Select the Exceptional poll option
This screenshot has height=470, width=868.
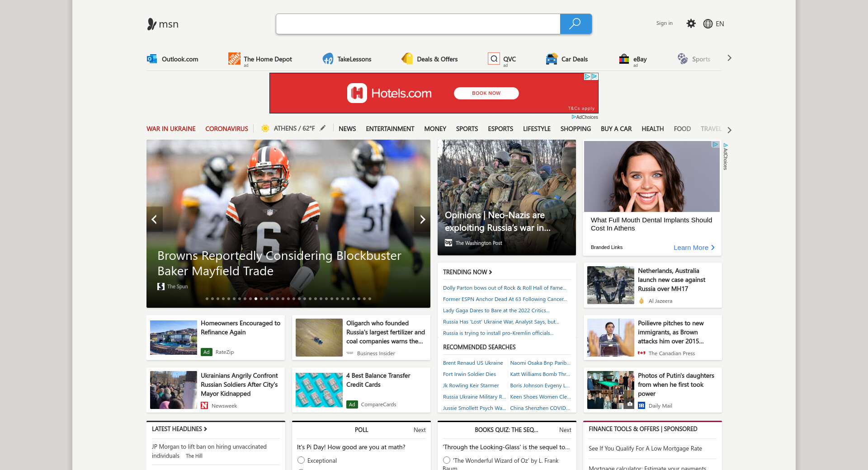pyautogui.click(x=301, y=460)
